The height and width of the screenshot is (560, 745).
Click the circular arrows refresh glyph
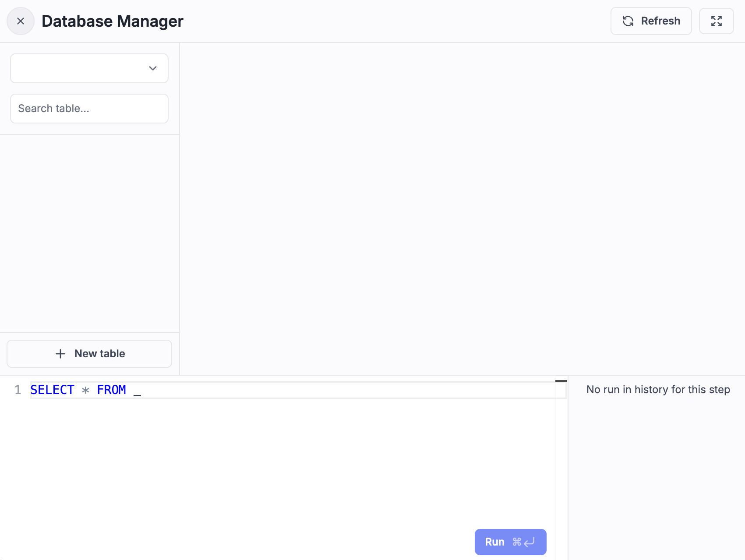628,21
